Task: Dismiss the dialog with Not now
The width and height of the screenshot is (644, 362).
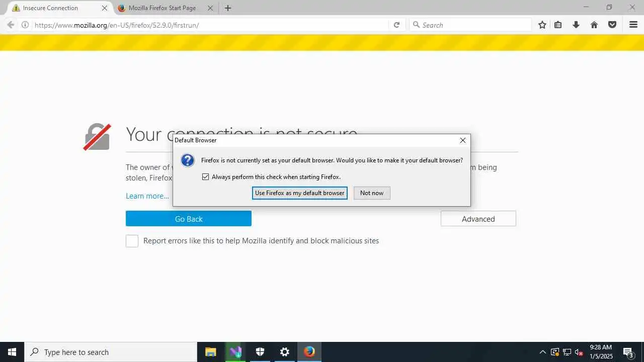Action: pos(372,193)
